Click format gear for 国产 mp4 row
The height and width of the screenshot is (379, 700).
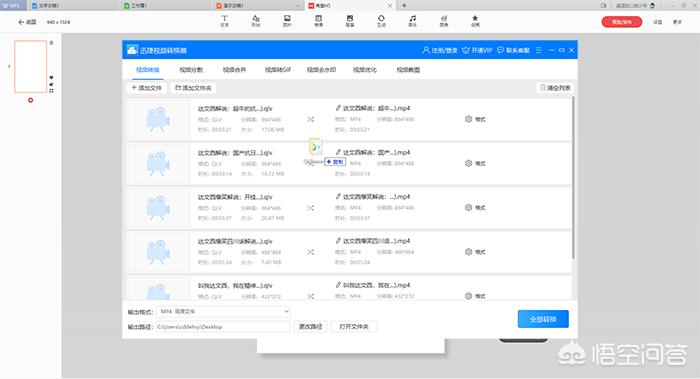tap(468, 163)
